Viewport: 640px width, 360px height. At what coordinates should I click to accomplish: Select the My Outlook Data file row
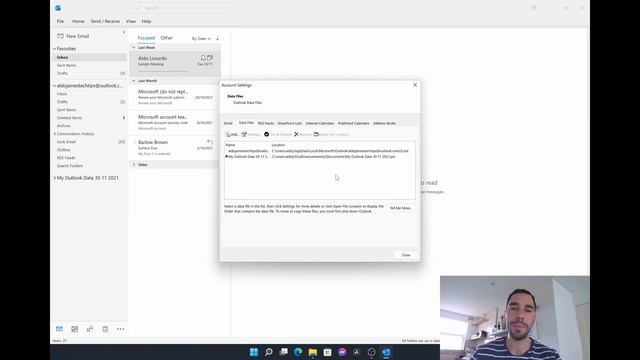click(x=320, y=157)
